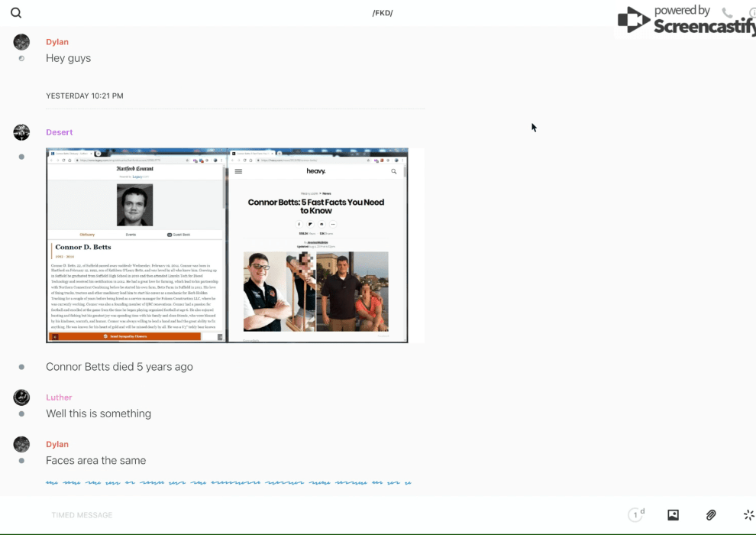
Task: Click Desert's sender name
Action: (x=59, y=132)
